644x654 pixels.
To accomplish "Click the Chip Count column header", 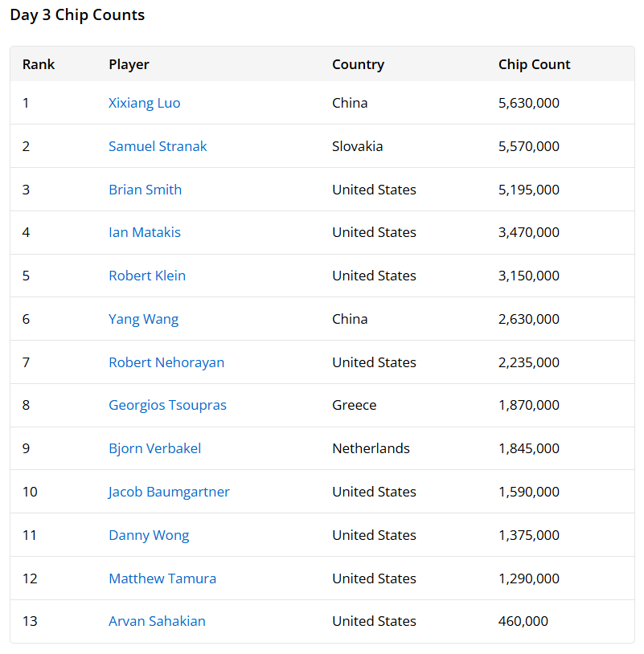I will (x=534, y=64).
